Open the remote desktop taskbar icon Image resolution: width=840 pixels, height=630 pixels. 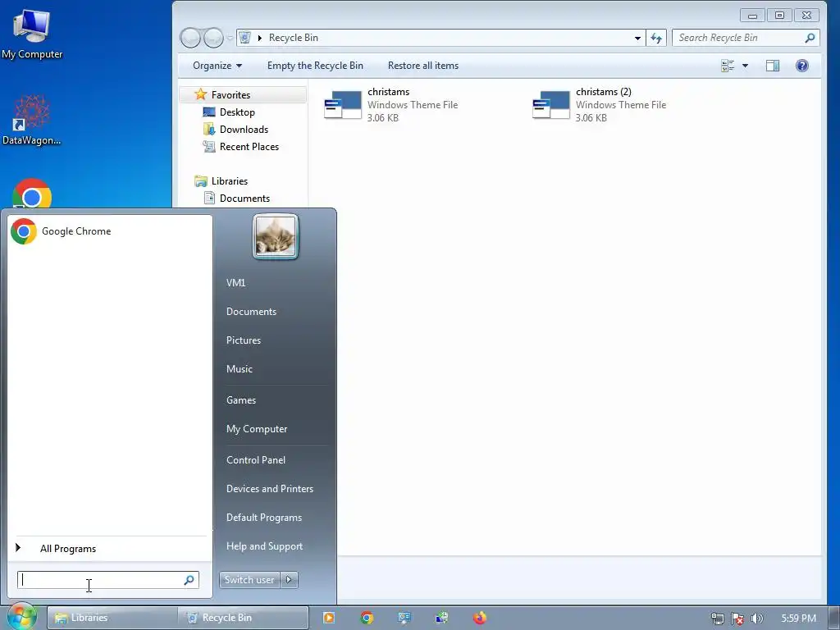coord(404,618)
